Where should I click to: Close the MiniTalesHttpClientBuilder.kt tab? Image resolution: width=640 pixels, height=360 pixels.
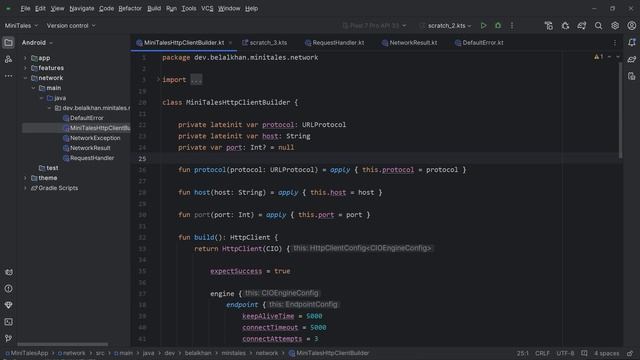point(230,43)
